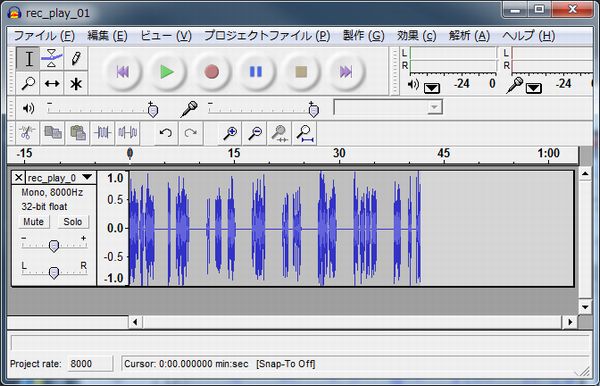Click the input microphone meter icon

click(x=515, y=85)
